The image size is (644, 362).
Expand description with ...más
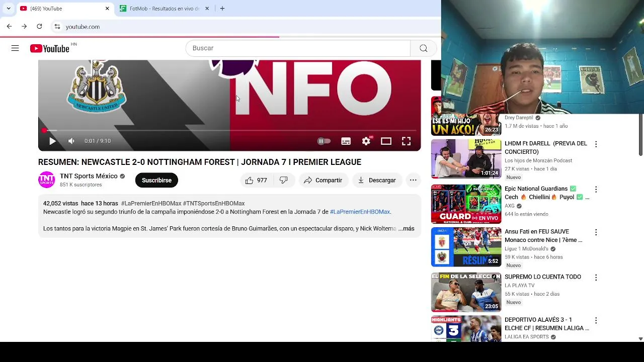tap(407, 229)
